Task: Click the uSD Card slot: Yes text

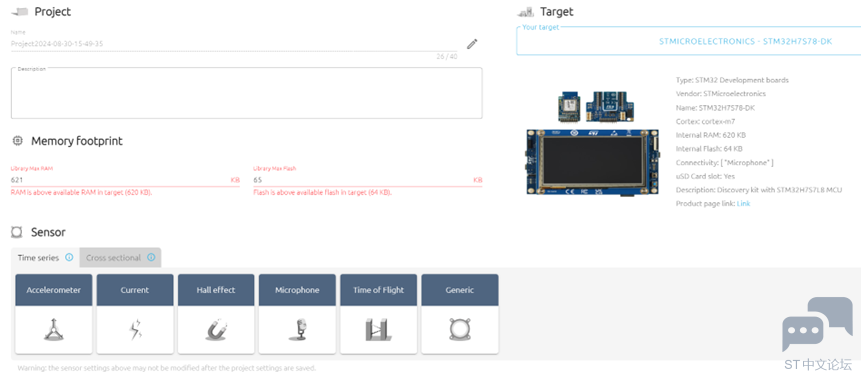Action: click(705, 176)
